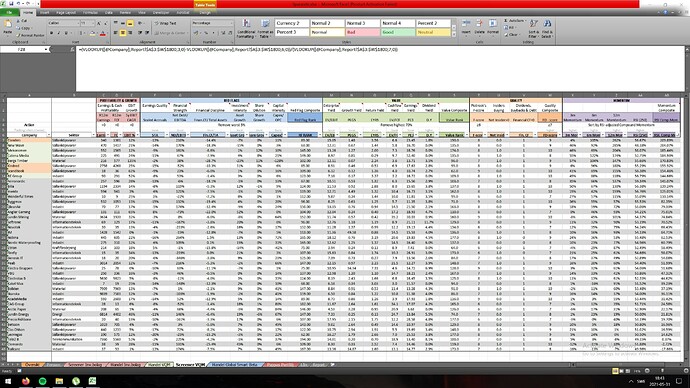Open Find & Select tool
690x388 pixels.
[547, 29]
